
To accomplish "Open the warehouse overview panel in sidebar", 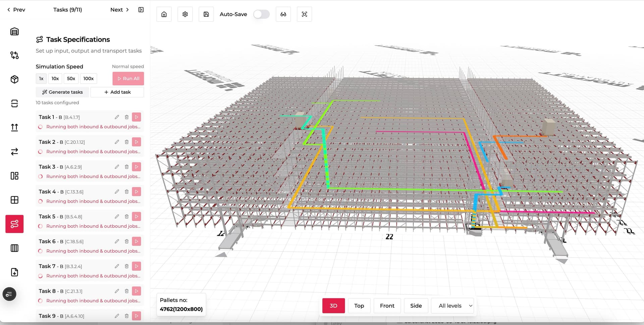I will click(14, 31).
